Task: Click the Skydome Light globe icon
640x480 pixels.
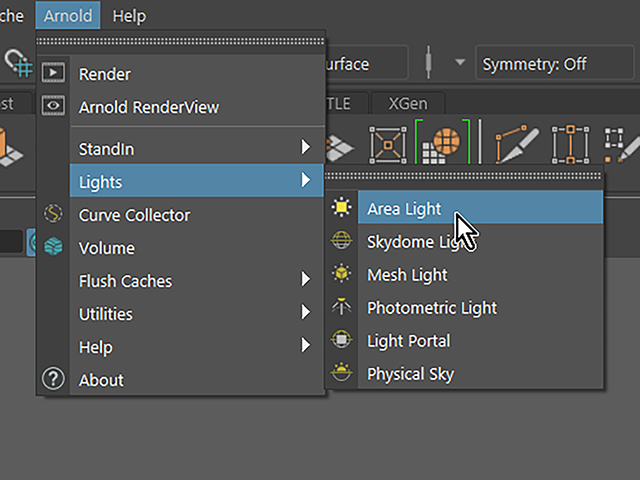Action: click(x=341, y=240)
